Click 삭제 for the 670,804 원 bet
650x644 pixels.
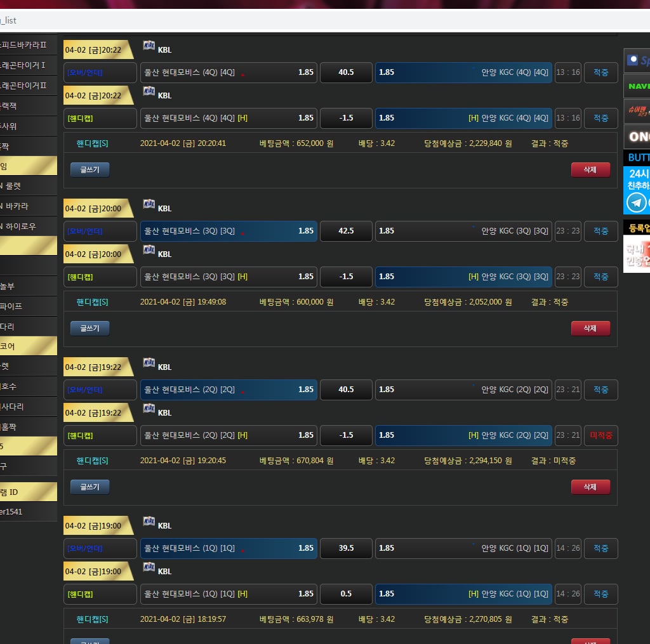[x=590, y=487]
